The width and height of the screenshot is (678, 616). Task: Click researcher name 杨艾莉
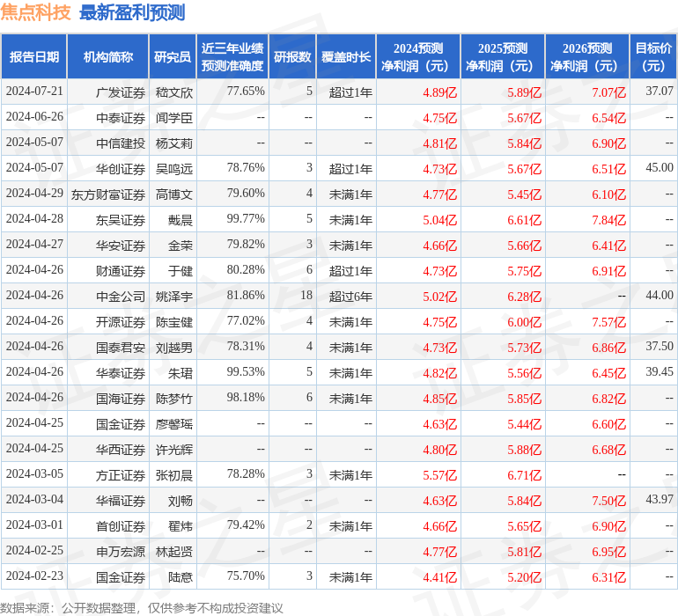173,143
